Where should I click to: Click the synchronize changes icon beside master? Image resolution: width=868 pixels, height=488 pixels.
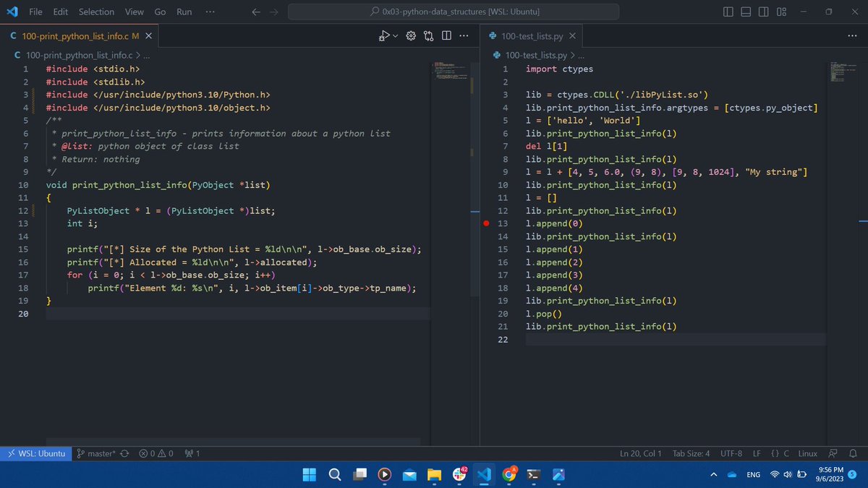point(124,453)
